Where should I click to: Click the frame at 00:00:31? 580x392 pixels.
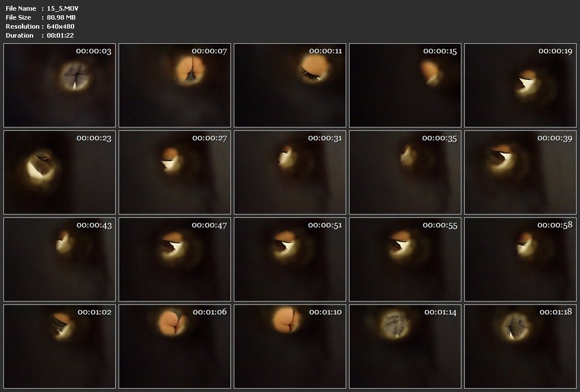coord(290,172)
